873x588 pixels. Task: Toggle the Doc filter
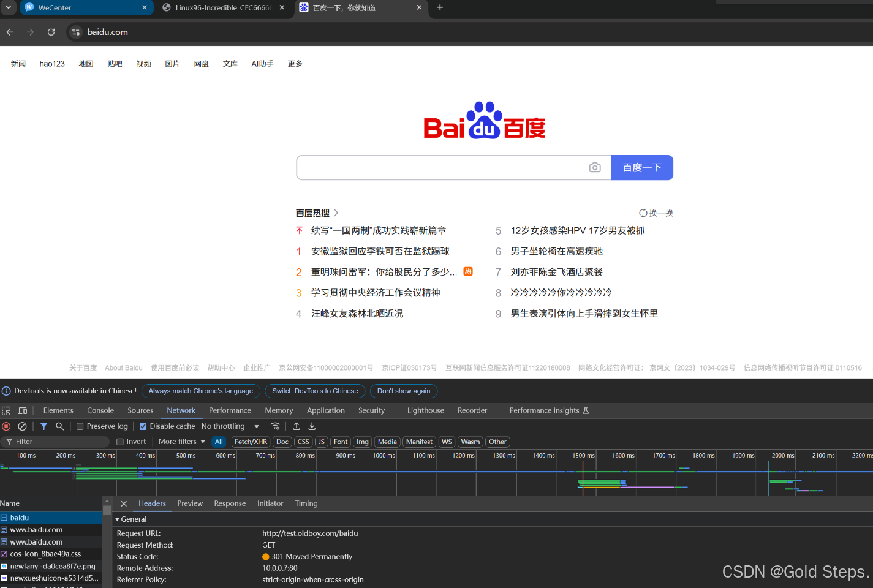[x=282, y=442]
